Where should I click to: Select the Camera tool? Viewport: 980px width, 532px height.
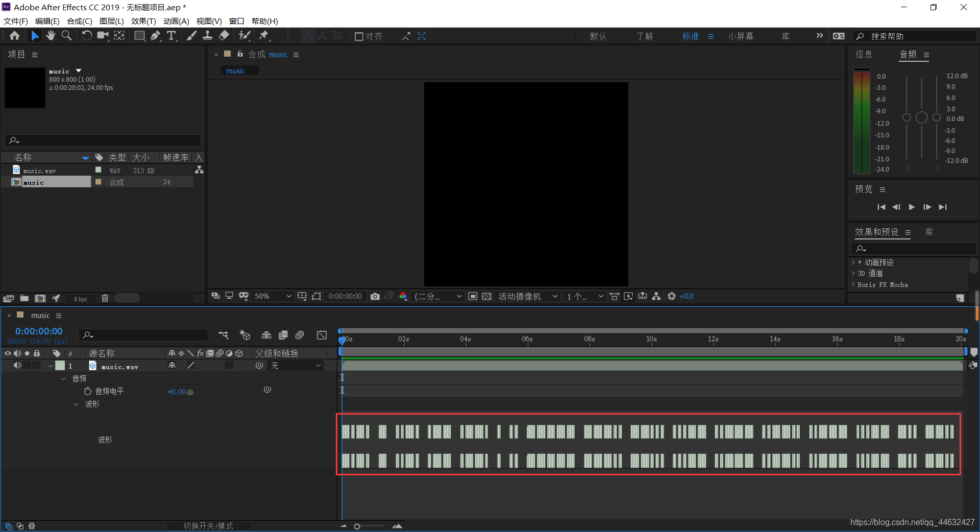(x=103, y=36)
